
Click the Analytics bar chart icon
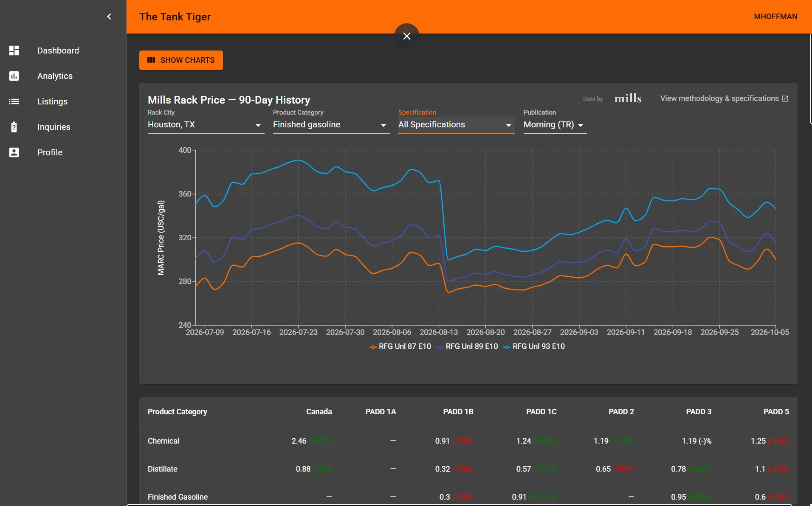point(14,76)
